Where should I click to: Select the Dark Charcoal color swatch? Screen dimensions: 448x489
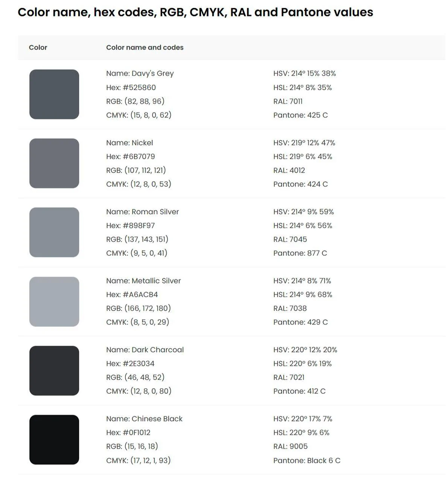[54, 371]
